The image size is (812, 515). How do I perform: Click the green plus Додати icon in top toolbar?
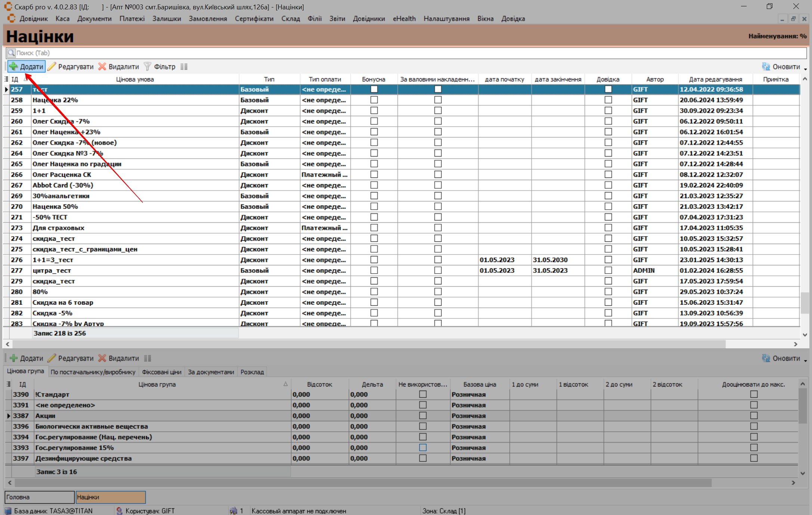pyautogui.click(x=14, y=67)
